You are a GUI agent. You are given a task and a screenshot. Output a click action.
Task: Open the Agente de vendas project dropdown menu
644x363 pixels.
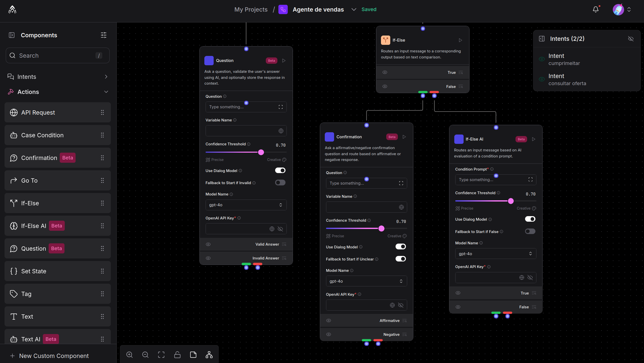click(x=354, y=9)
